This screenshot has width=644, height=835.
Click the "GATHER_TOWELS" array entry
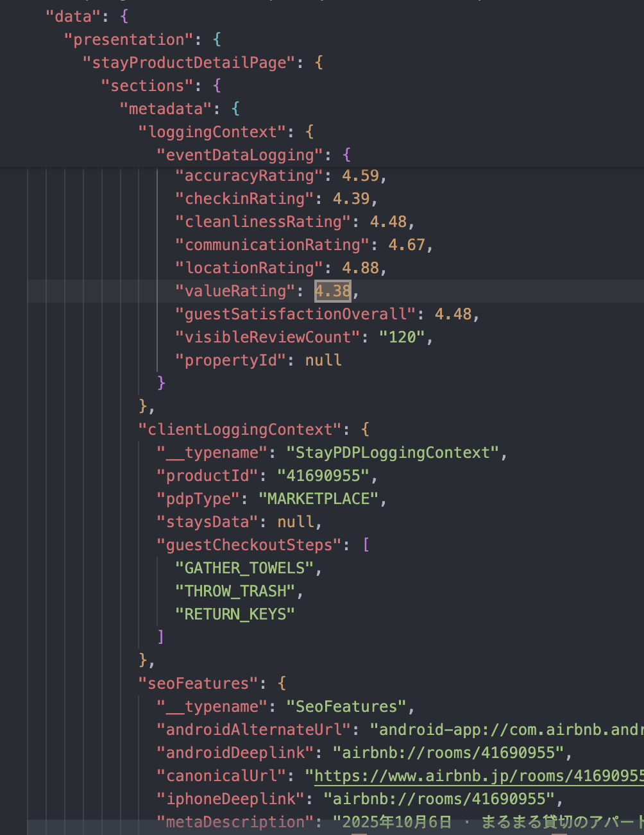coord(244,568)
